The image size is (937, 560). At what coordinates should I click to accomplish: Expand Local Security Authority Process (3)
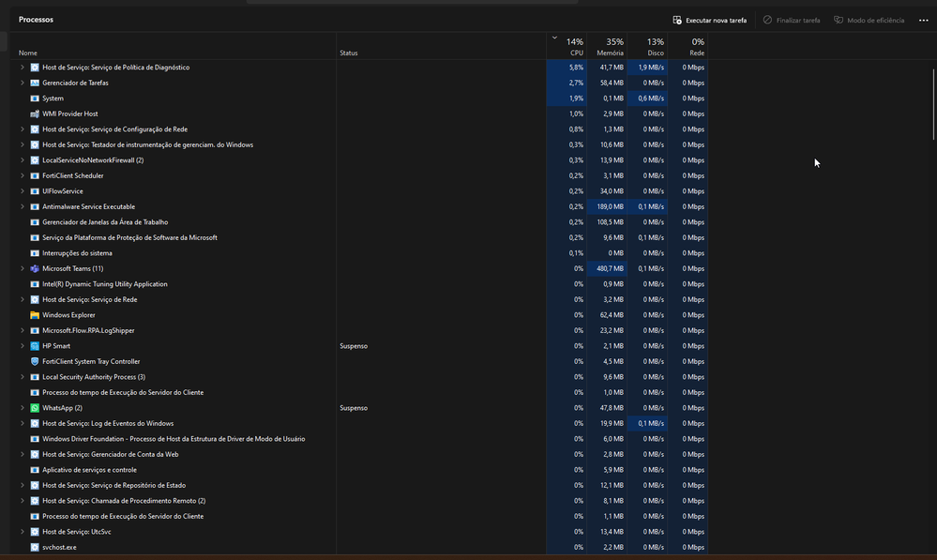(23, 377)
